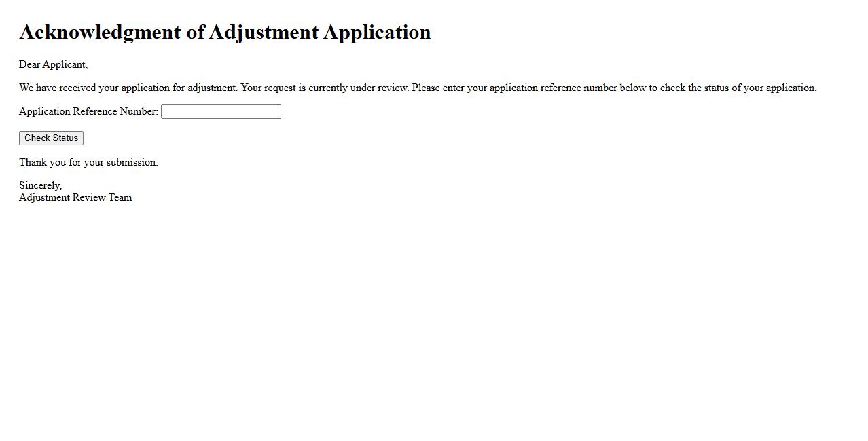
Task: Click the word 'Thank' above the closing
Action: tap(33, 163)
